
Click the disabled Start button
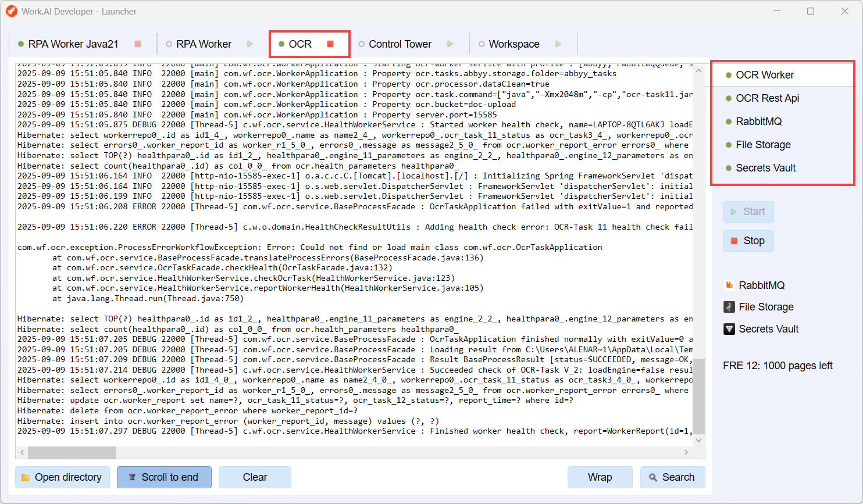tap(748, 212)
